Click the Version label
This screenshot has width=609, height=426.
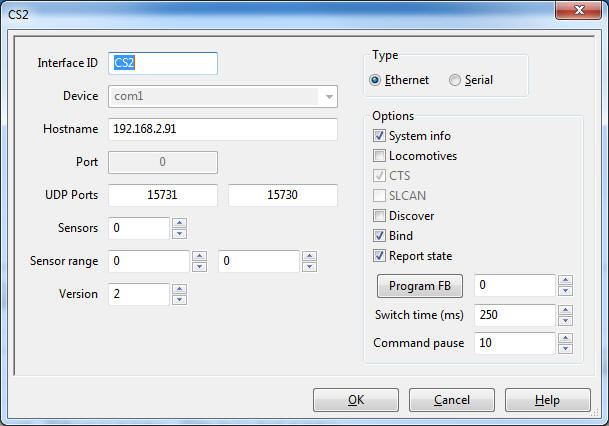pyautogui.click(x=78, y=294)
